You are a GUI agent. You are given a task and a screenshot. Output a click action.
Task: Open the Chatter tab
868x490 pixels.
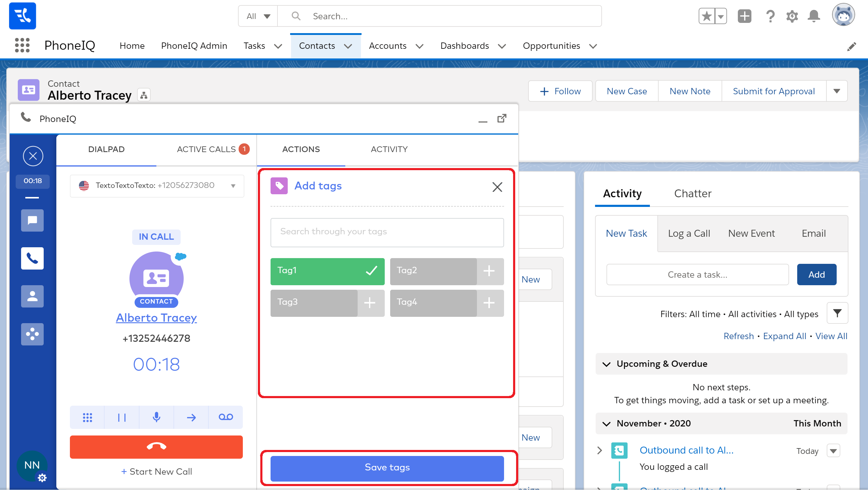click(692, 194)
